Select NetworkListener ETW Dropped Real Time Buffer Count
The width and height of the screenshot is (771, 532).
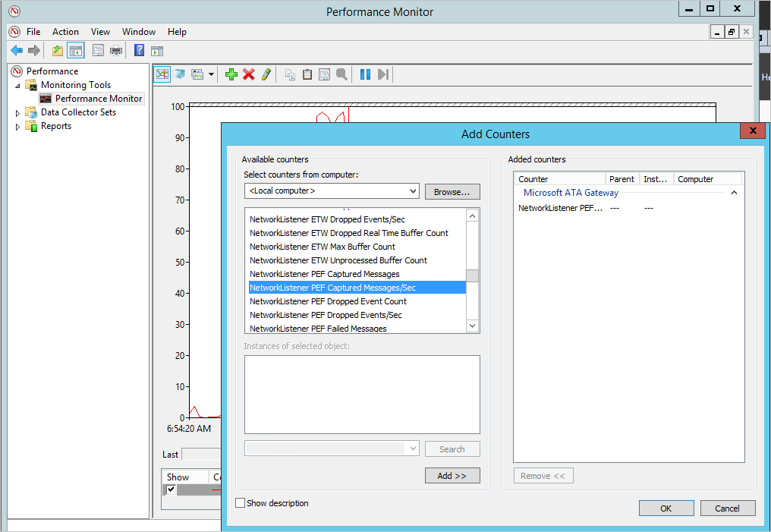[357, 233]
